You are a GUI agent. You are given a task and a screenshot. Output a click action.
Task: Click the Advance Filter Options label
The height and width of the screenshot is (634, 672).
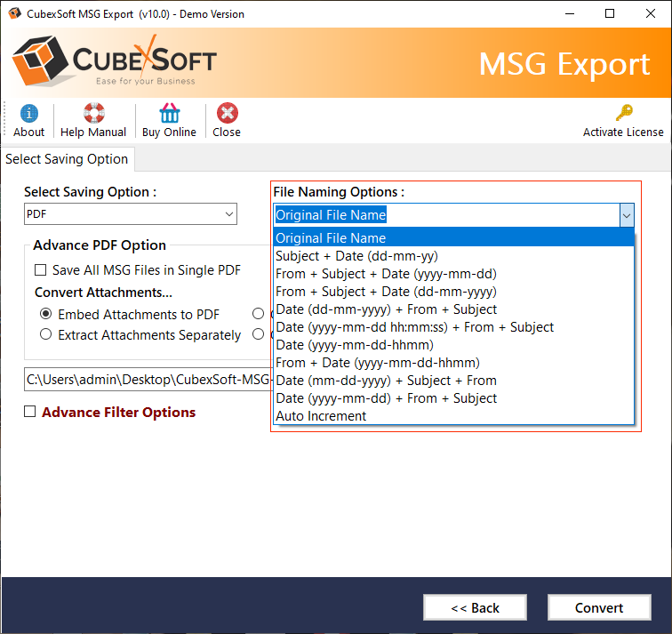tap(119, 412)
